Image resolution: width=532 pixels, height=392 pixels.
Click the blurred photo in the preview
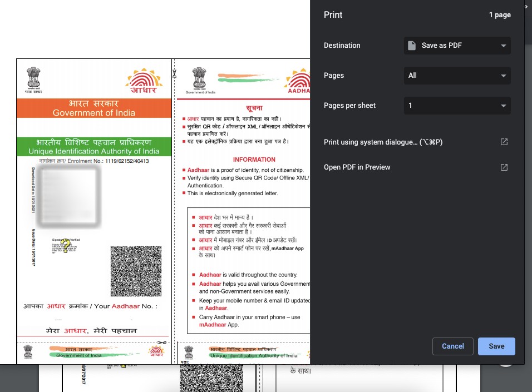tap(69, 196)
